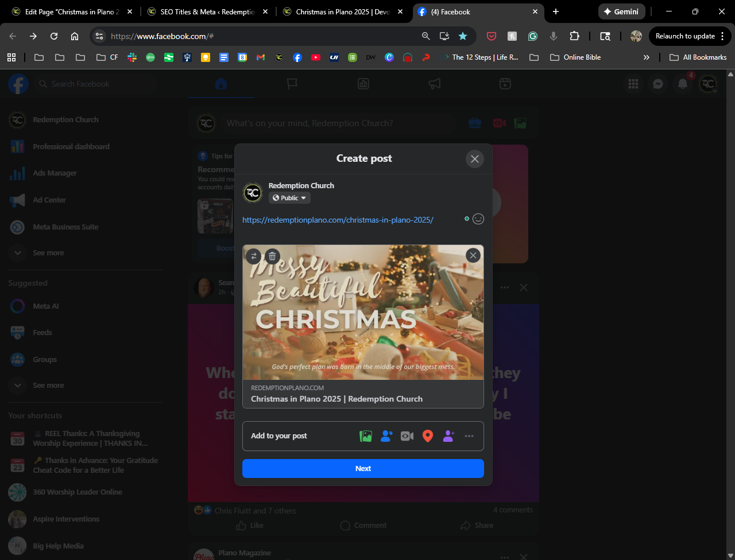
Task: Toggle the bookmark star in address bar
Action: [x=463, y=36]
